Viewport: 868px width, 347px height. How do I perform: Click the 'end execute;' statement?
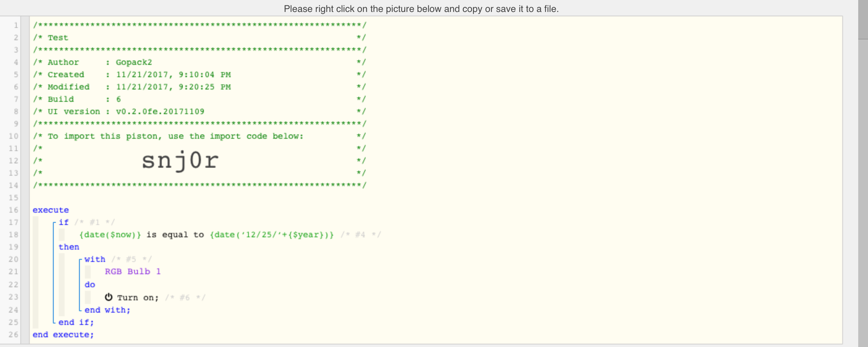[x=63, y=335]
